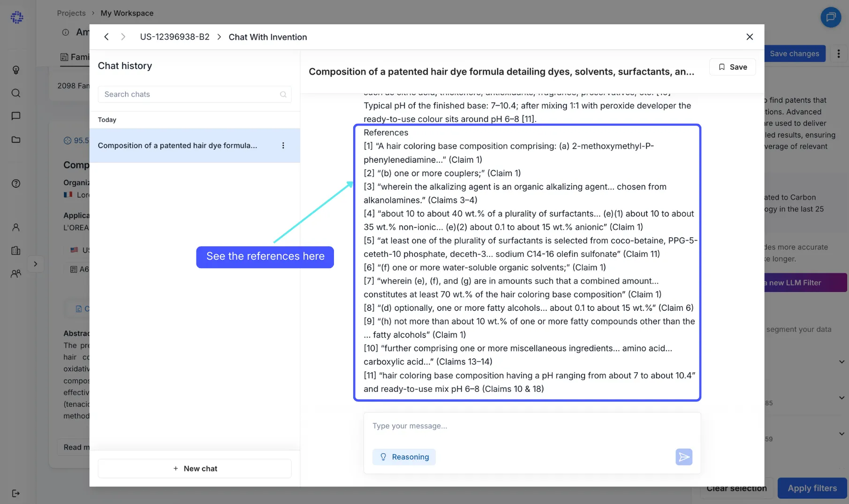Click Apply filters in background page
Viewport: 849px width, 504px height.
(812, 488)
